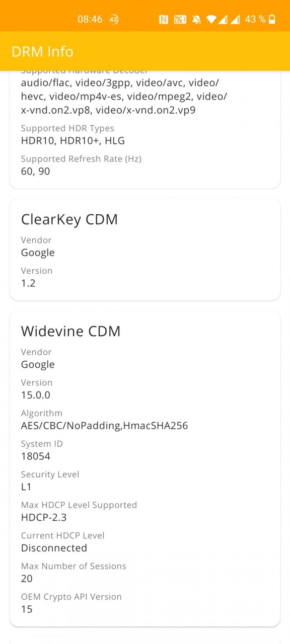Tap Supported Refresh Rate 60, 90 entry
The width and height of the screenshot is (290, 644).
point(81,165)
